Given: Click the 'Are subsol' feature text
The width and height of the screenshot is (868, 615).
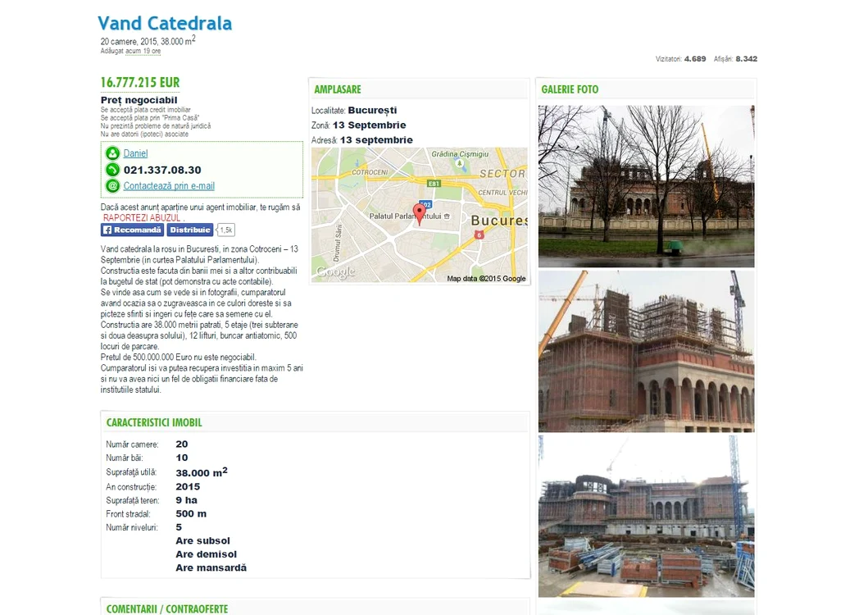Looking at the screenshot, I should pyautogui.click(x=202, y=540).
